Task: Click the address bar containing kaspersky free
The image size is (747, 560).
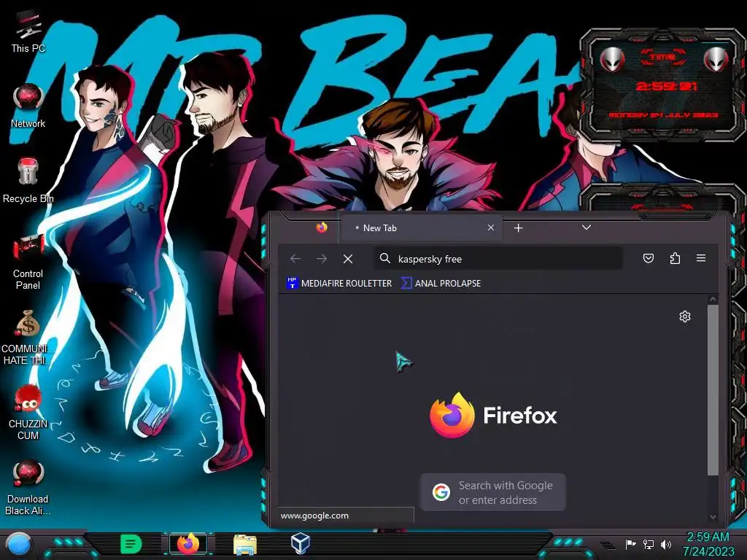Action: (498, 259)
